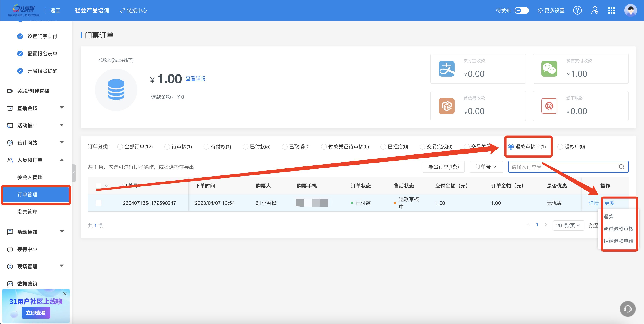Open the user account icon in header

(595, 10)
